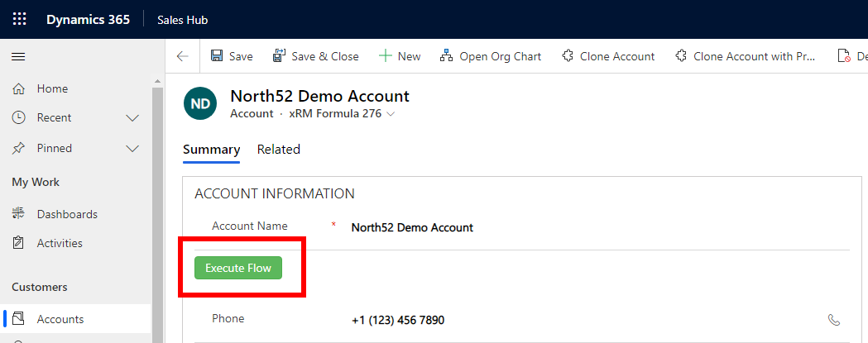Switch to the Related tab
The height and width of the screenshot is (343, 868).
point(279,150)
